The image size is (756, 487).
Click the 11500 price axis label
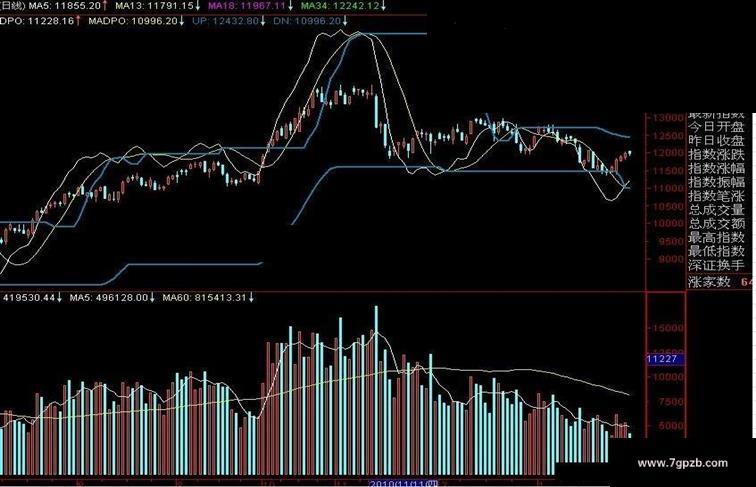pos(668,171)
